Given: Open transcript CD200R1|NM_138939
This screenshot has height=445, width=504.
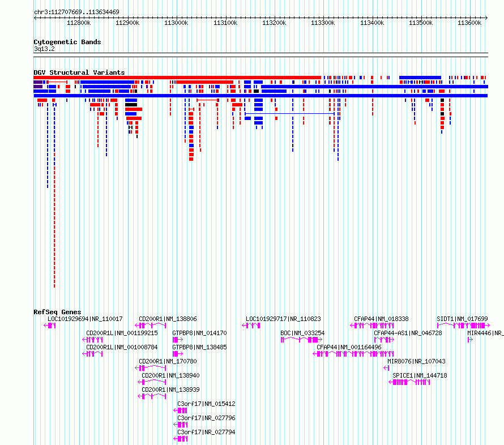Looking at the screenshot, I should pyautogui.click(x=170, y=390).
